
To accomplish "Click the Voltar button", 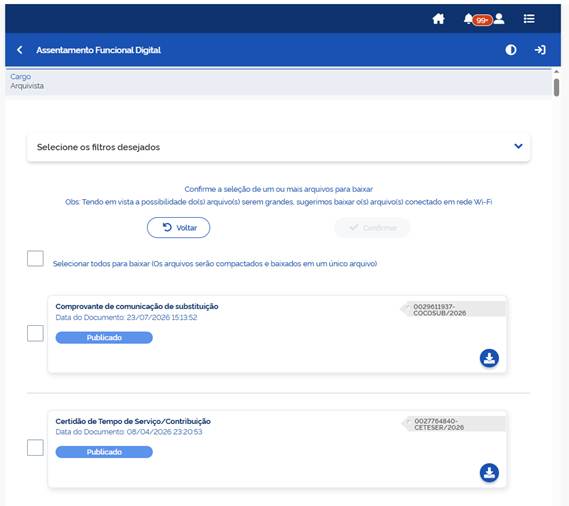I will coord(179,228).
